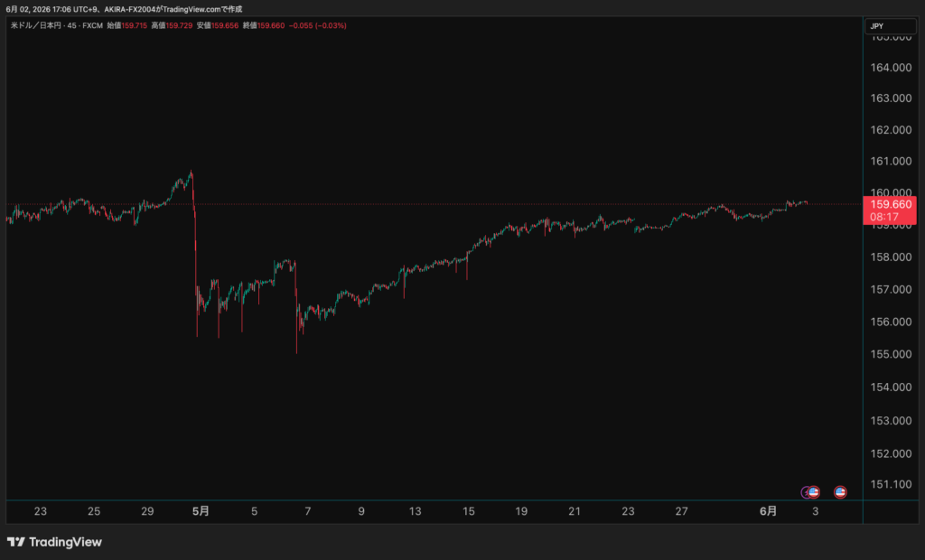
Task: Click the 27 date label on time axis
Action: pos(681,511)
